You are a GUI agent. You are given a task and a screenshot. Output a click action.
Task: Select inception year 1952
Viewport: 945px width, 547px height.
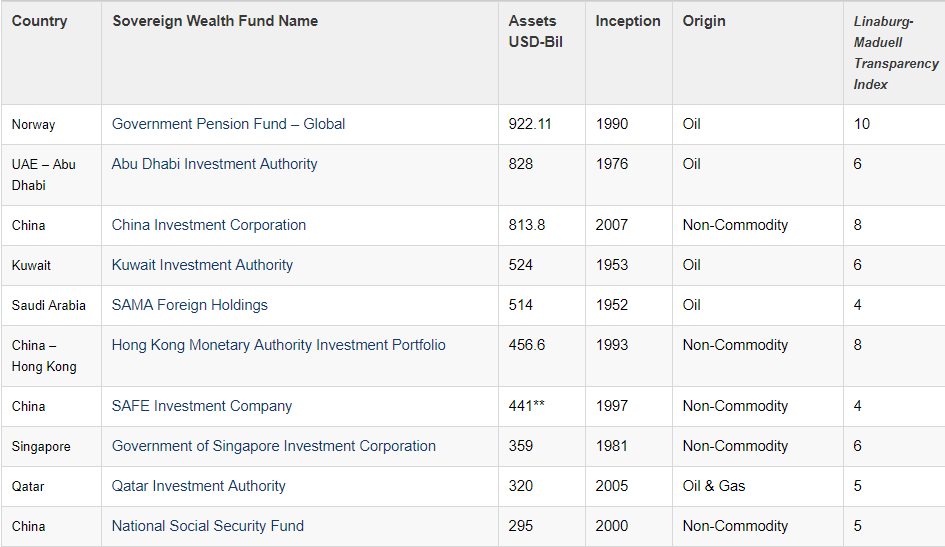[612, 305]
